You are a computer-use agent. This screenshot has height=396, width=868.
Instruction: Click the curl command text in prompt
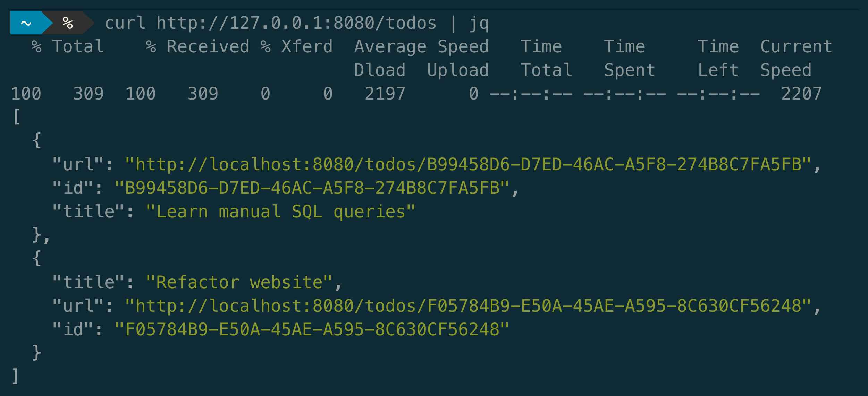(125, 23)
